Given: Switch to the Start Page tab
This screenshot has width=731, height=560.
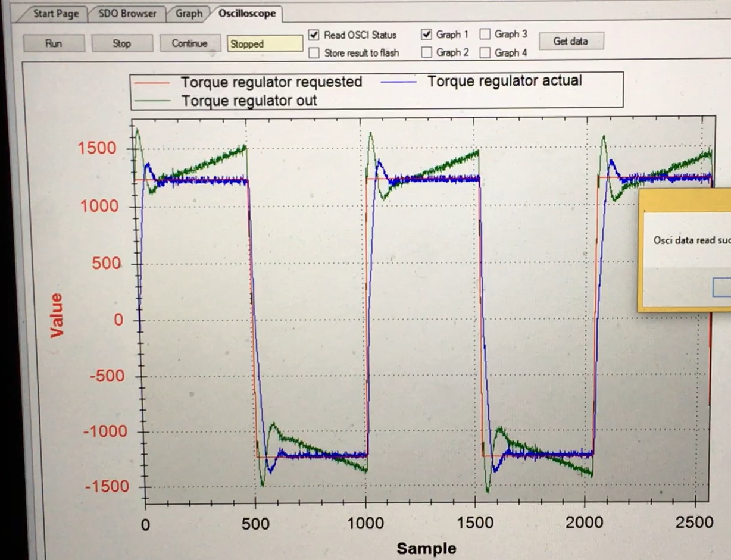Looking at the screenshot, I should [x=55, y=14].
